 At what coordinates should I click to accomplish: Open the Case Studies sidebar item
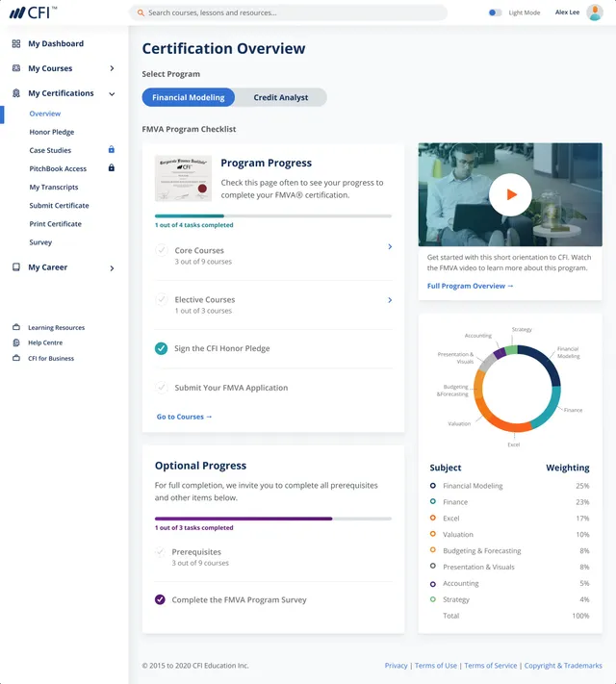50,150
